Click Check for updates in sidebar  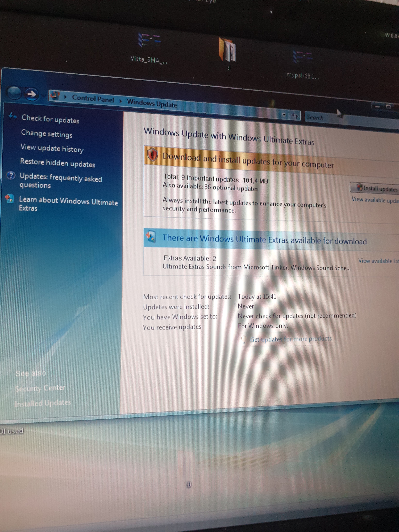(50, 119)
